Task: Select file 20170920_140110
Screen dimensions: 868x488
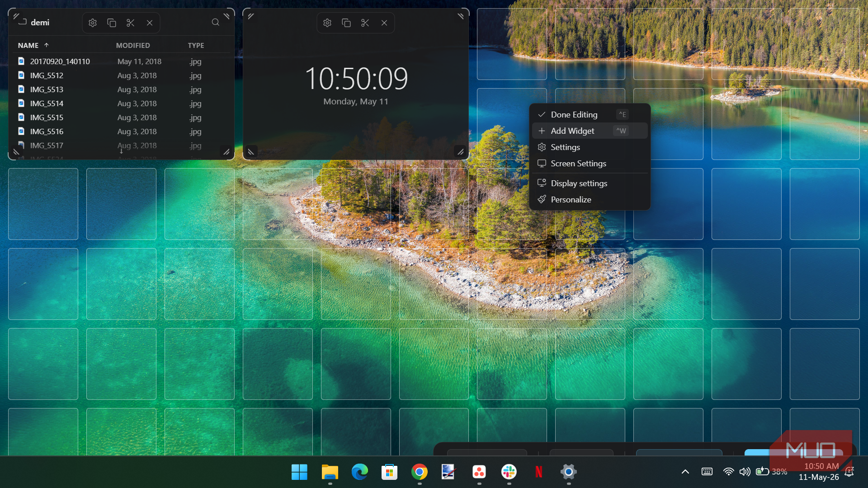Action: tap(121, 61)
